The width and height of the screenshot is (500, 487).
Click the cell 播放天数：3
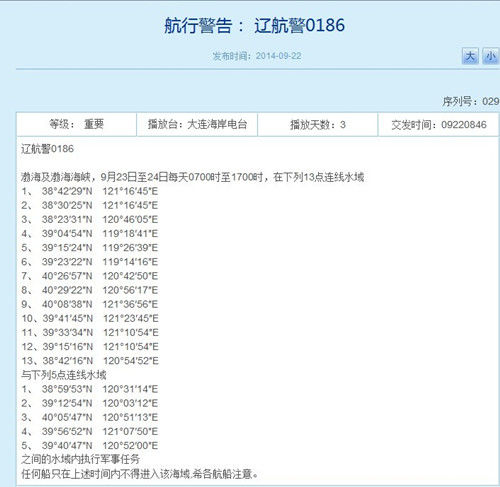[318, 124]
